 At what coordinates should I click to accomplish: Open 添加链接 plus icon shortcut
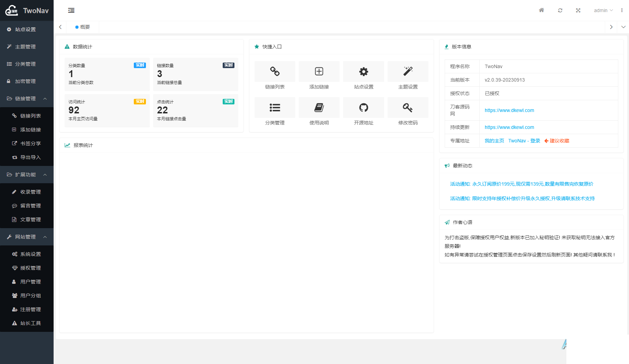click(x=319, y=72)
